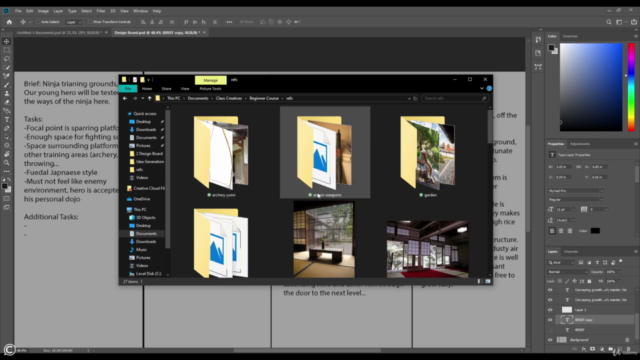Switch Explorer to the large thumbnails view icon
Image resolution: width=640 pixels, height=360 pixels.
click(488, 281)
